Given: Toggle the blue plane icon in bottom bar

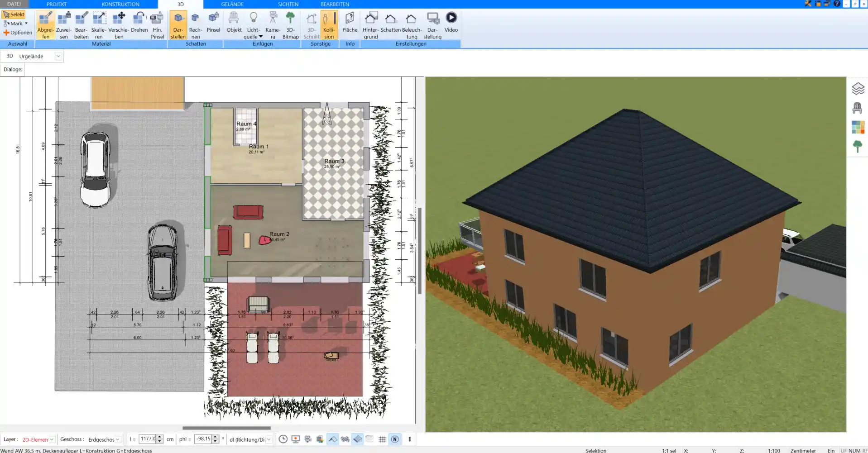Looking at the screenshot, I should coord(358,439).
